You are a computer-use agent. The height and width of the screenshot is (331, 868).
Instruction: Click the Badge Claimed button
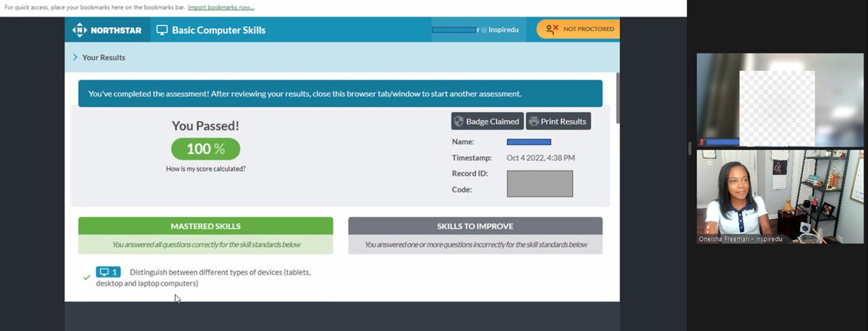point(487,121)
